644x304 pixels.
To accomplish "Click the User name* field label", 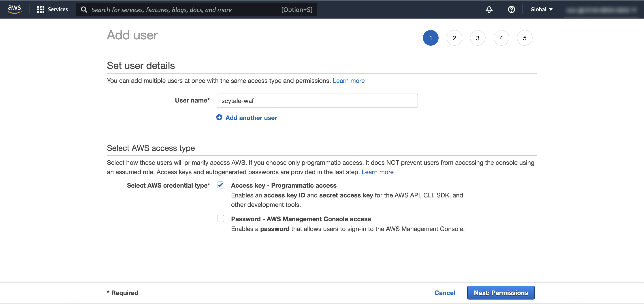I will (192, 100).
